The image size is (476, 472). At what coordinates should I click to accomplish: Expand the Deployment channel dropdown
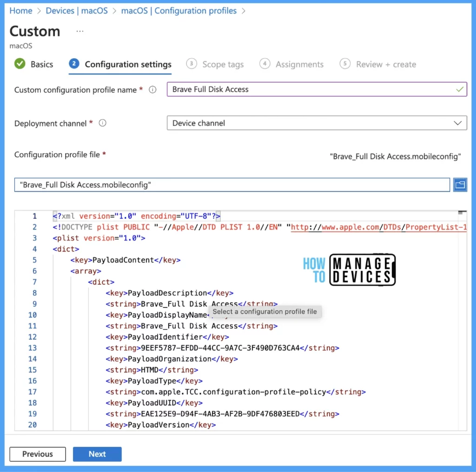[x=317, y=123]
